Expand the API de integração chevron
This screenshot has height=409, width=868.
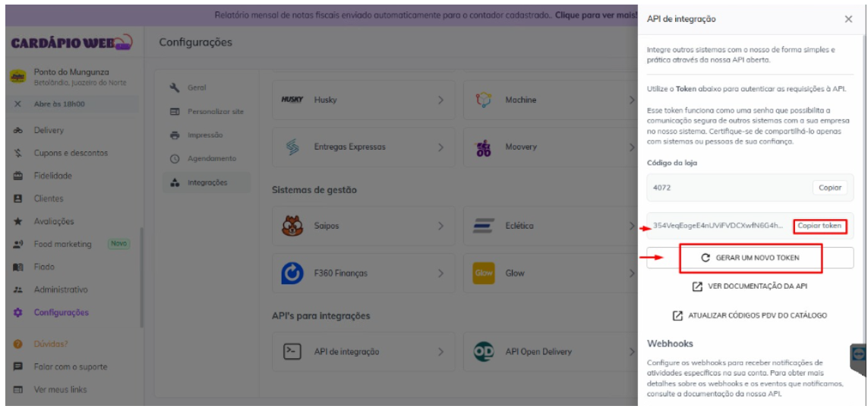coord(440,351)
